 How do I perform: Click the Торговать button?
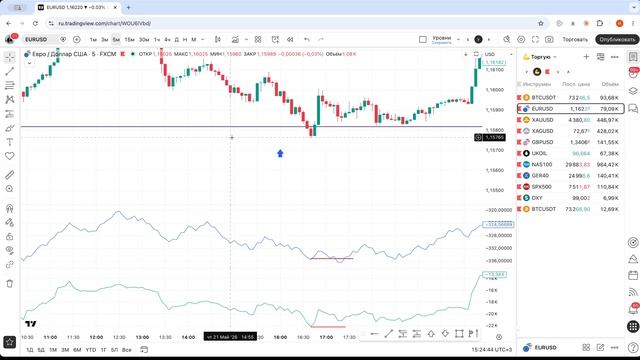(575, 40)
